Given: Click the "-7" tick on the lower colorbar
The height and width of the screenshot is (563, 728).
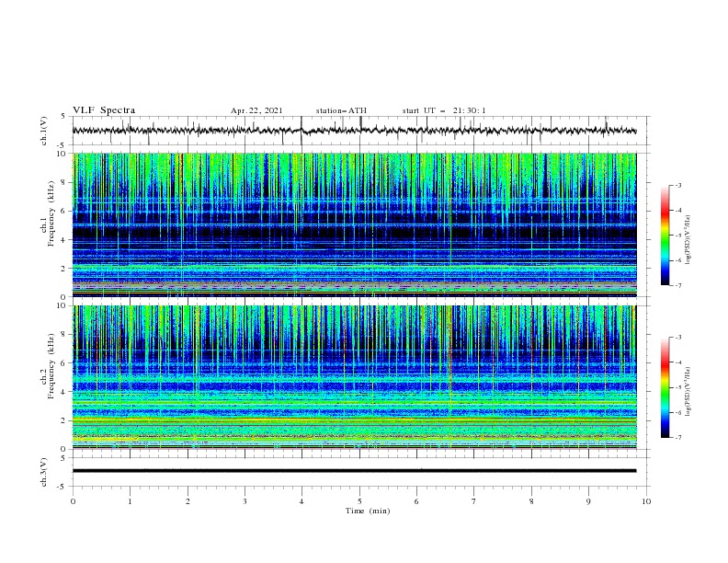Looking at the screenshot, I should click(677, 438).
